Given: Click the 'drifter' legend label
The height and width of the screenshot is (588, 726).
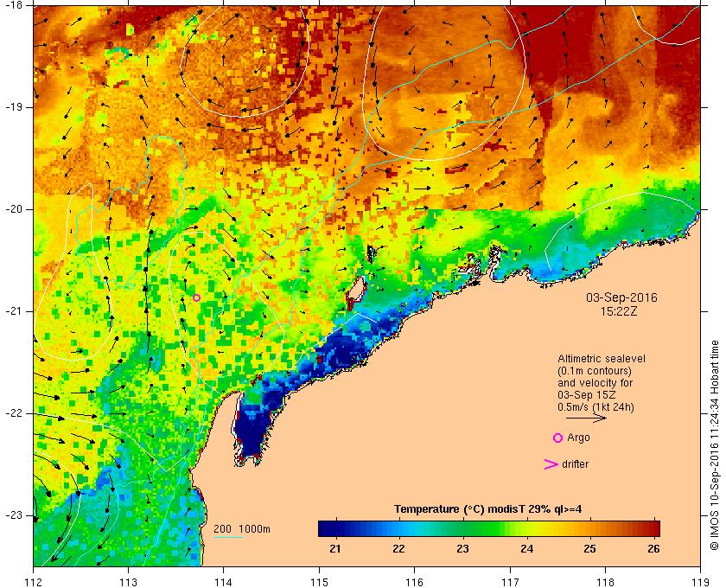Looking at the screenshot, I should point(575,464).
